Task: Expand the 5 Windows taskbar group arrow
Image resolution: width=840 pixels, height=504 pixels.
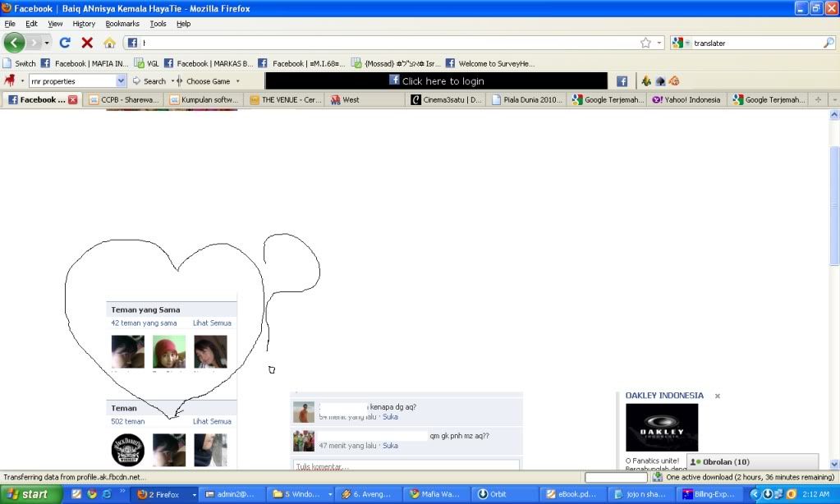Action: (x=330, y=494)
